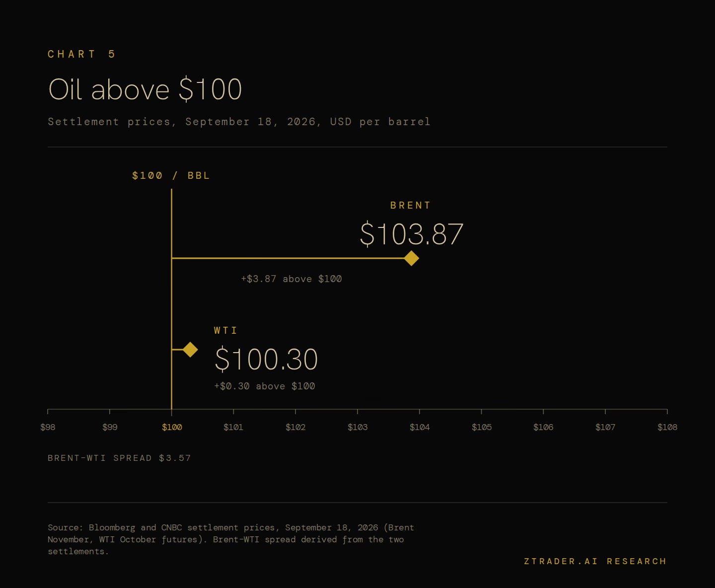Click the '+$0.30 above $100' annotation

tap(265, 386)
